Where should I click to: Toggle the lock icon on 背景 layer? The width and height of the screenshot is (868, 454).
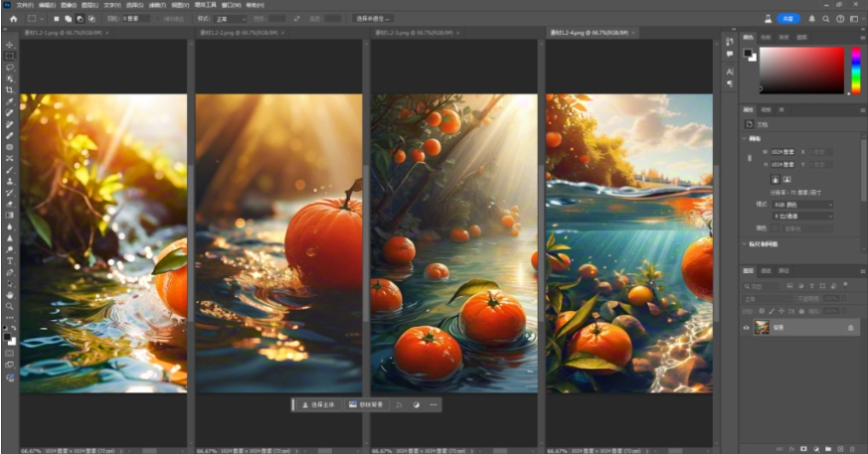click(850, 327)
